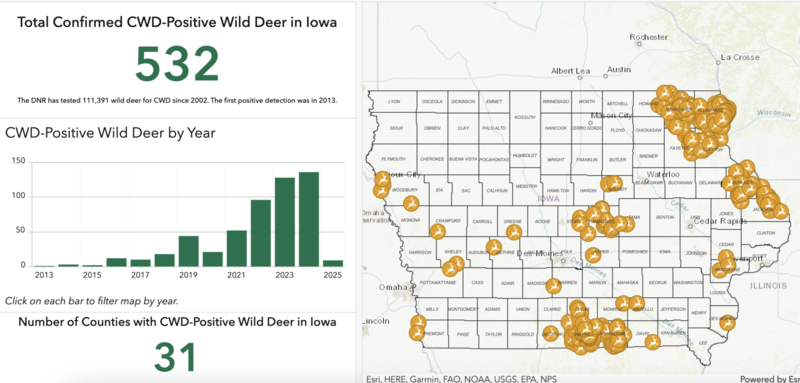The image size is (800, 383).
Task: Click the 2018 bar in the chart
Action: (x=165, y=260)
